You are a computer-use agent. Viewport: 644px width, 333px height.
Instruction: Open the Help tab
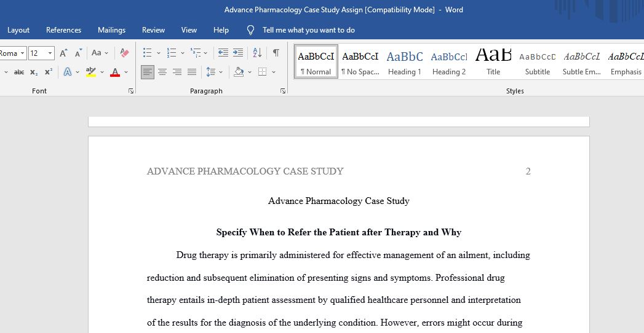221,30
